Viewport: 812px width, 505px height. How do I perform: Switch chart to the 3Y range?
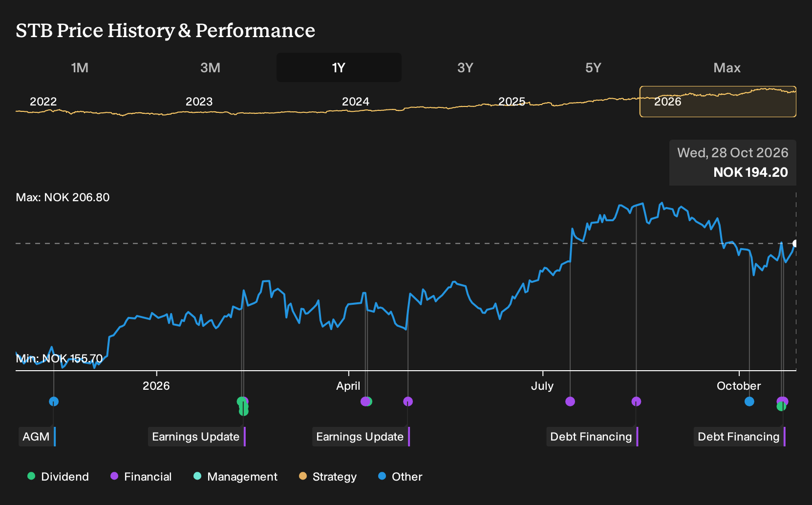click(x=465, y=67)
